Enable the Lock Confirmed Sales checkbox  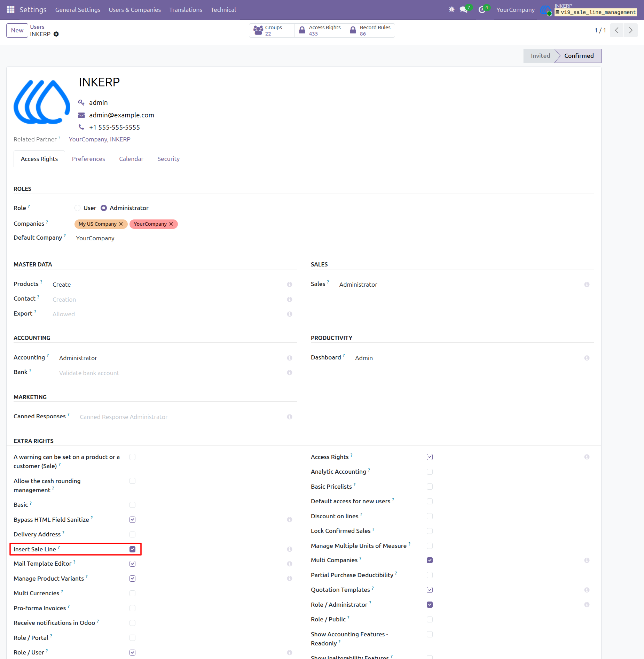(x=430, y=531)
